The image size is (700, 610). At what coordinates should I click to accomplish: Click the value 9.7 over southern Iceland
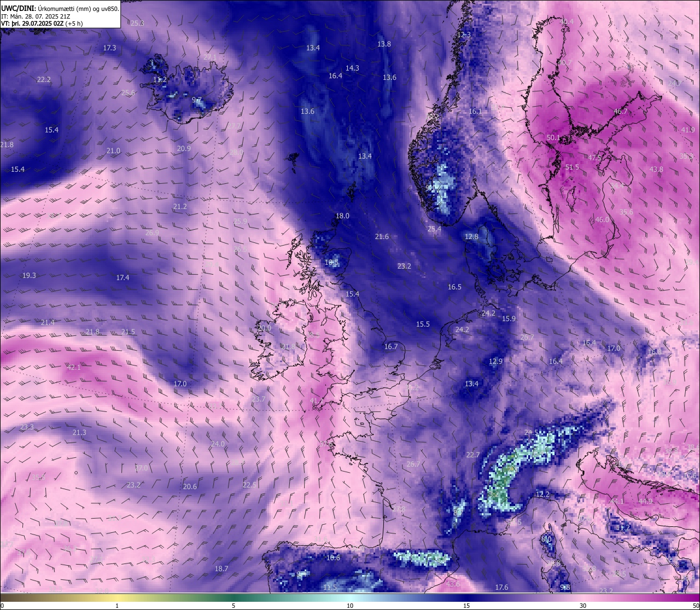[197, 101]
